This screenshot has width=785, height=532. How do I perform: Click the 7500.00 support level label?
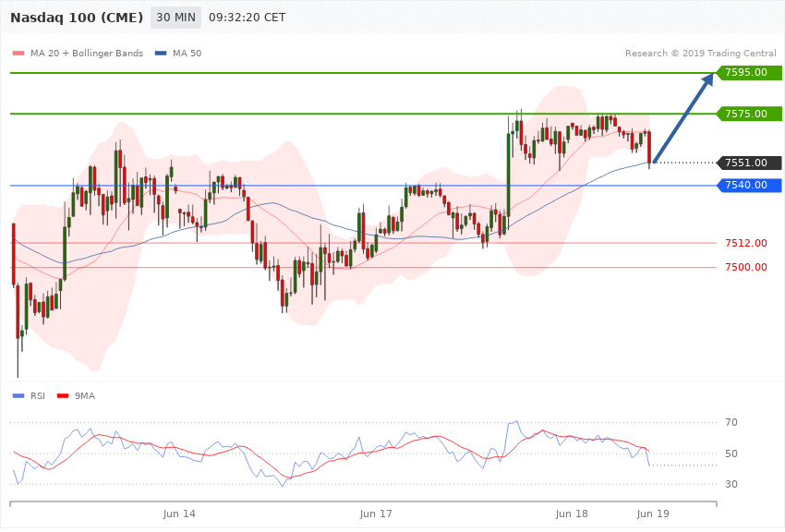[x=746, y=267]
